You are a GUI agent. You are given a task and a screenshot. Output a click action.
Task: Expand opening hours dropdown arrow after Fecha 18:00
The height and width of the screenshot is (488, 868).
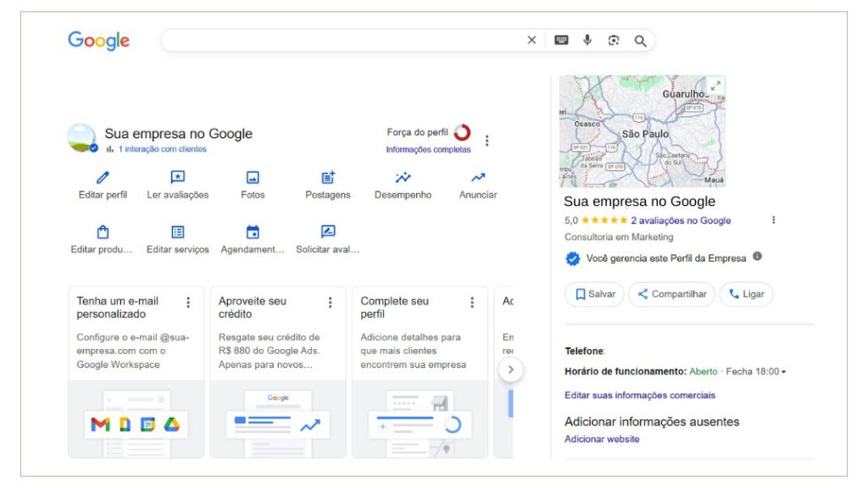click(x=783, y=372)
